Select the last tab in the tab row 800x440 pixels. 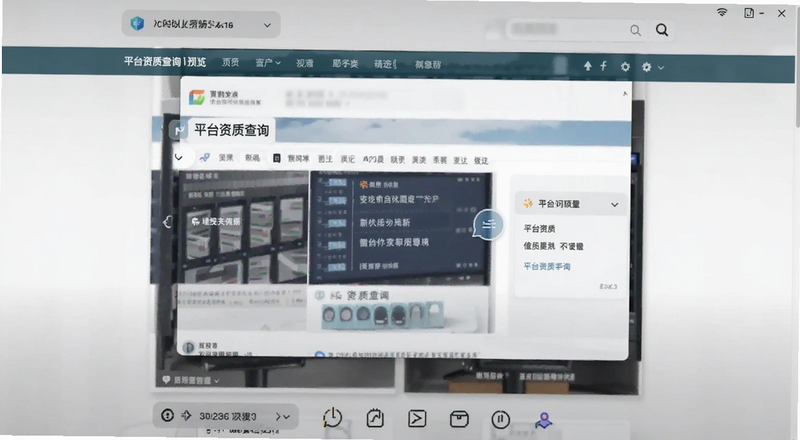coord(481,160)
